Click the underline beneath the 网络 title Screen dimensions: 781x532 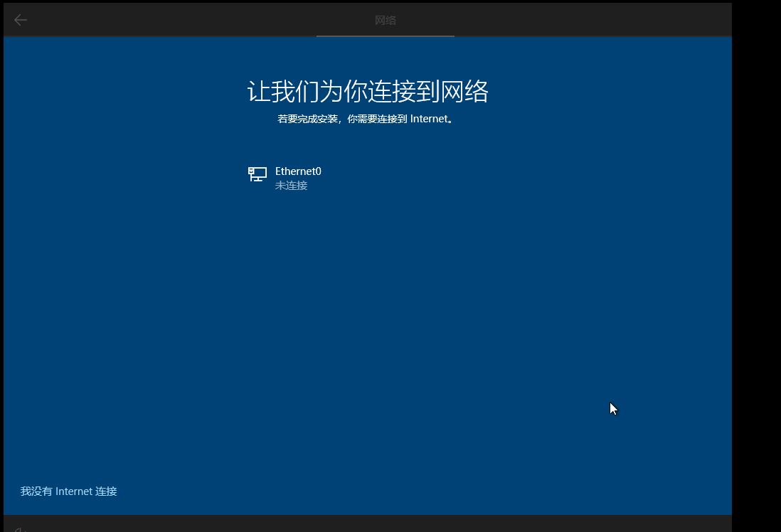click(385, 36)
